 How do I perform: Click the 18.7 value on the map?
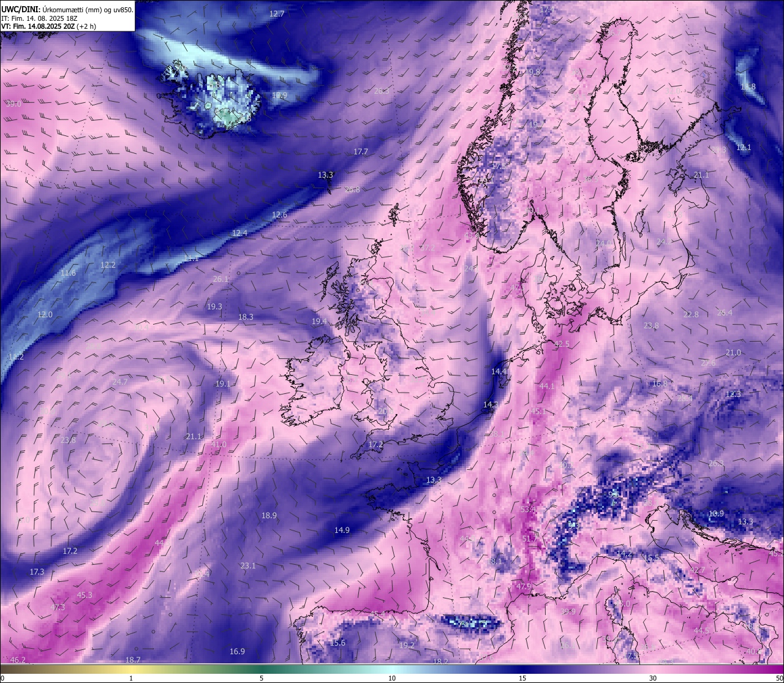[x=133, y=660]
